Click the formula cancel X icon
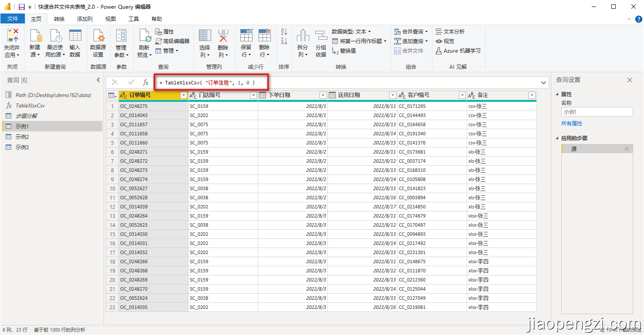Viewport: 644px width, 335px height. click(115, 82)
